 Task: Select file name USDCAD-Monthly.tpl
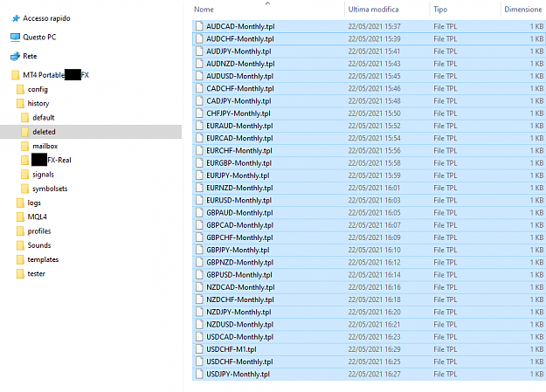click(x=239, y=337)
